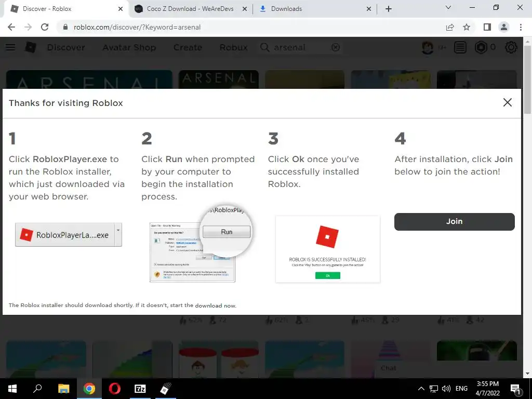The width and height of the screenshot is (532, 399).
Task: Click the Robux balance hexagon icon
Action: [481, 47]
